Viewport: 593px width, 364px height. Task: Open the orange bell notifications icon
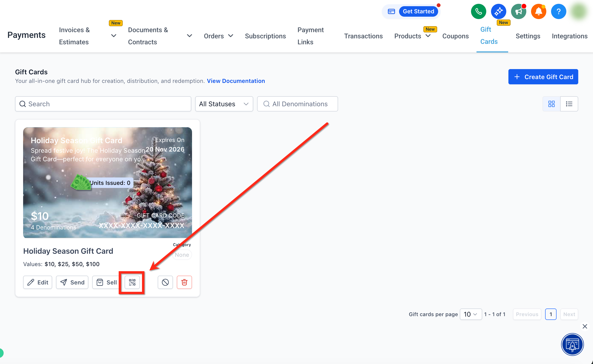point(538,11)
